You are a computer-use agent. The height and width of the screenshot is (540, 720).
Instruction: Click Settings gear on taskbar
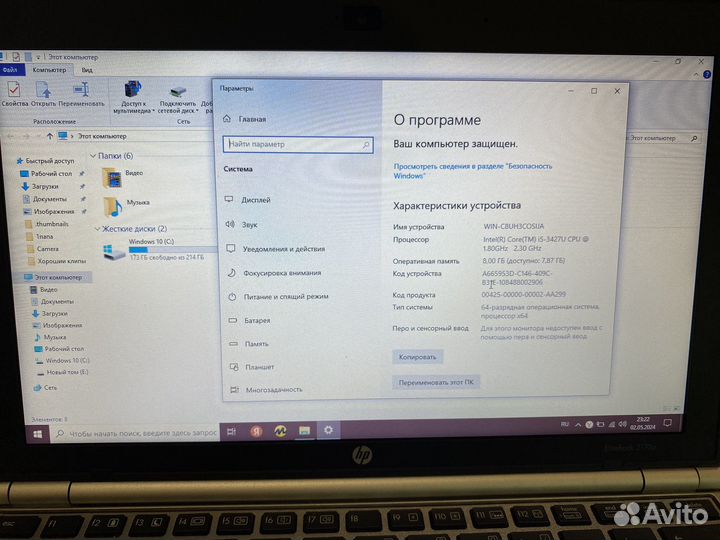(328, 430)
